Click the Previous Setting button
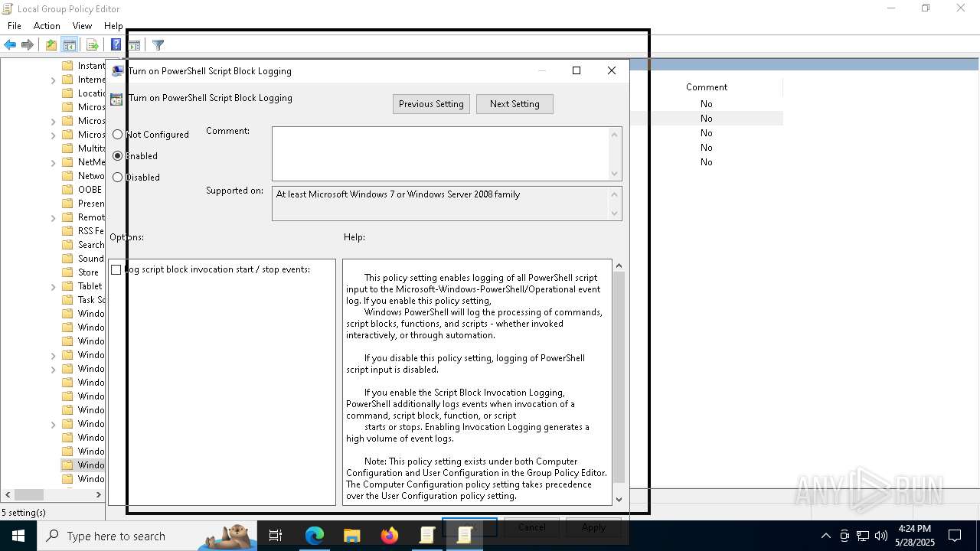980x551 pixels. 431,104
